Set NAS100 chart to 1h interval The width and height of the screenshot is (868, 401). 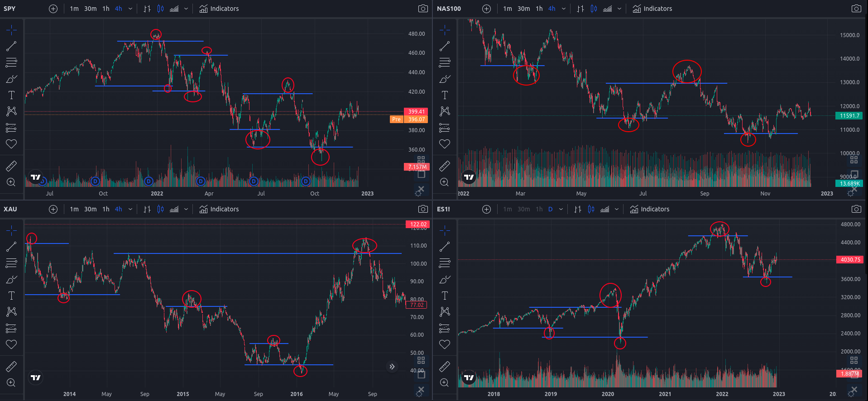pos(539,9)
